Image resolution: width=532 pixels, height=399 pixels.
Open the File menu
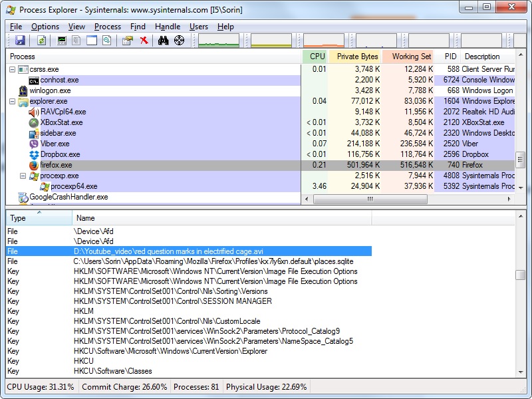click(x=16, y=27)
